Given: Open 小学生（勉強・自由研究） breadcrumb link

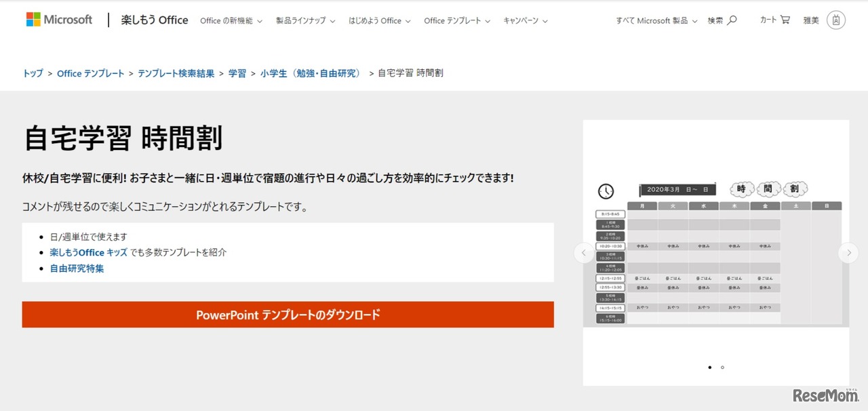Looking at the screenshot, I should (312, 73).
